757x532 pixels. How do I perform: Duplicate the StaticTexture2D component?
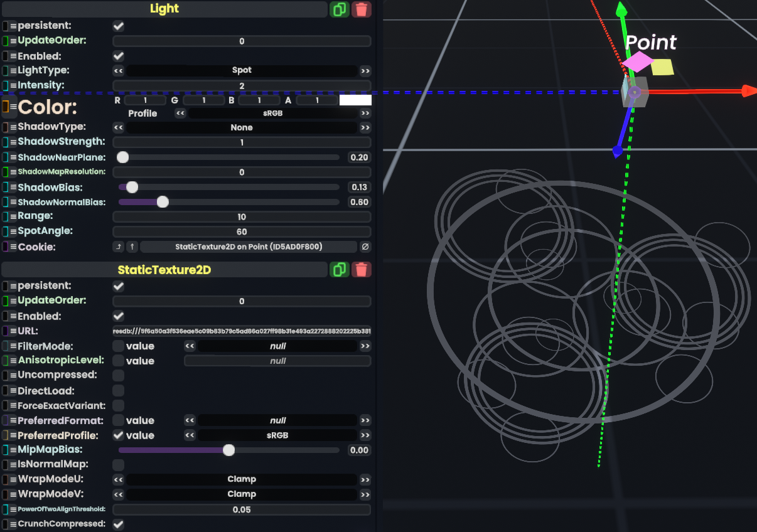340,270
